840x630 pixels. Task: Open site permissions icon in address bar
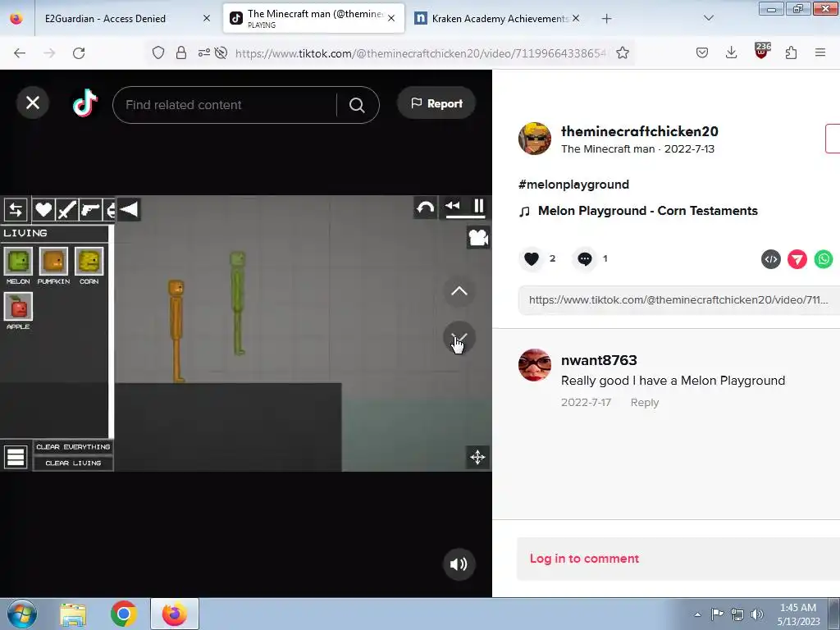[x=204, y=53]
